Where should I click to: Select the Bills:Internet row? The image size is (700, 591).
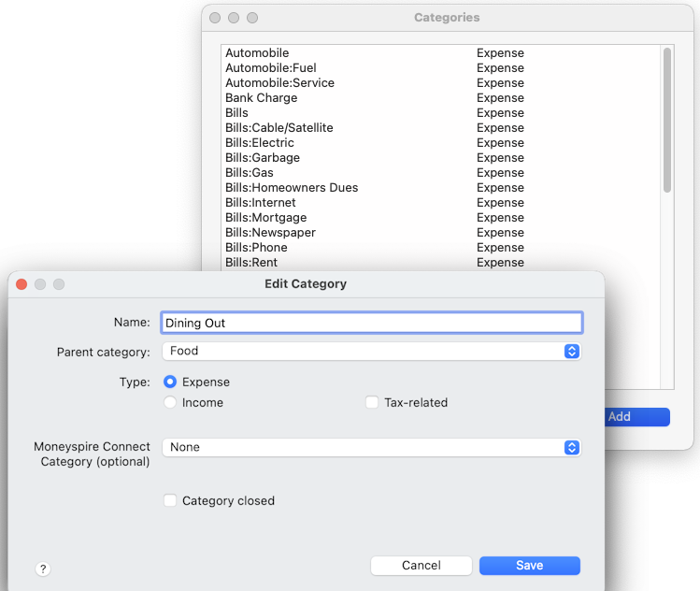(x=440, y=202)
